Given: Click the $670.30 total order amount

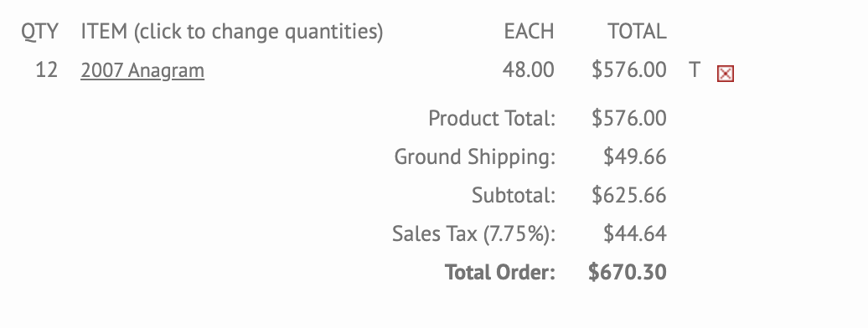Looking at the screenshot, I should [x=628, y=273].
